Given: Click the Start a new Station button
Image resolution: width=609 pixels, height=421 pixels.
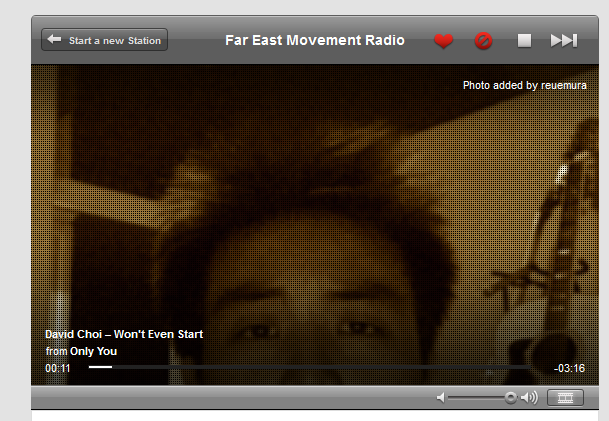Looking at the screenshot, I should [104, 40].
